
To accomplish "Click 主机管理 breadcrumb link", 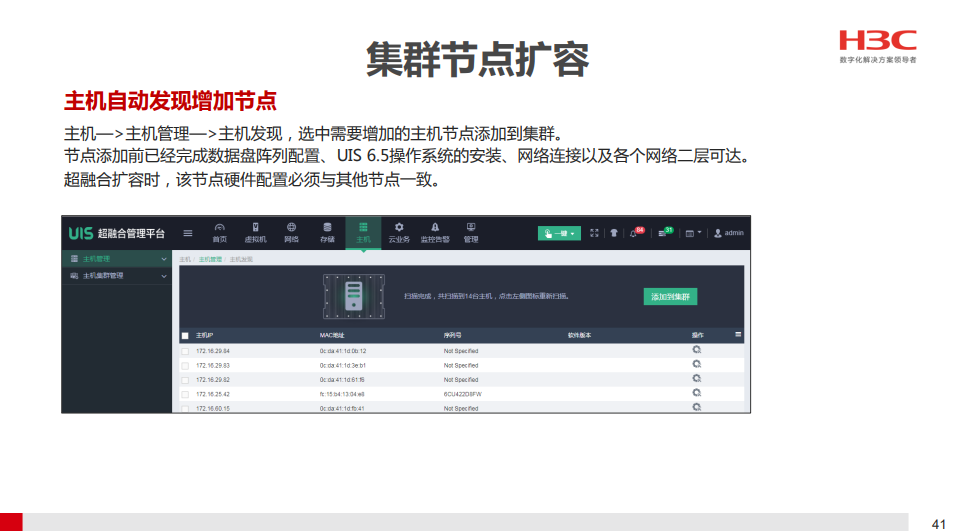I will (210, 259).
